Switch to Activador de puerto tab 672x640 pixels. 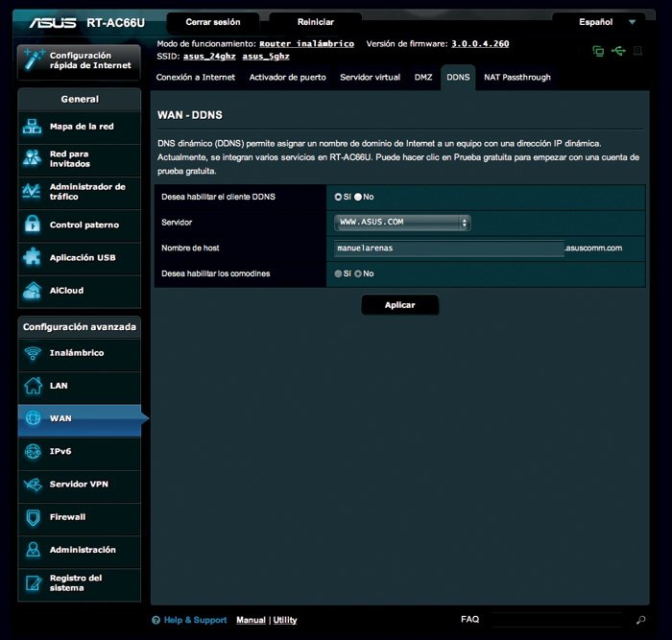click(288, 77)
